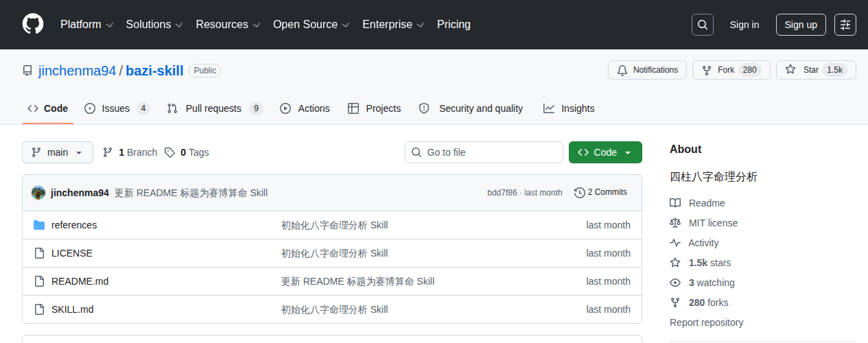
Task: Click the branch icon next to 1 Branch
Action: click(x=108, y=152)
